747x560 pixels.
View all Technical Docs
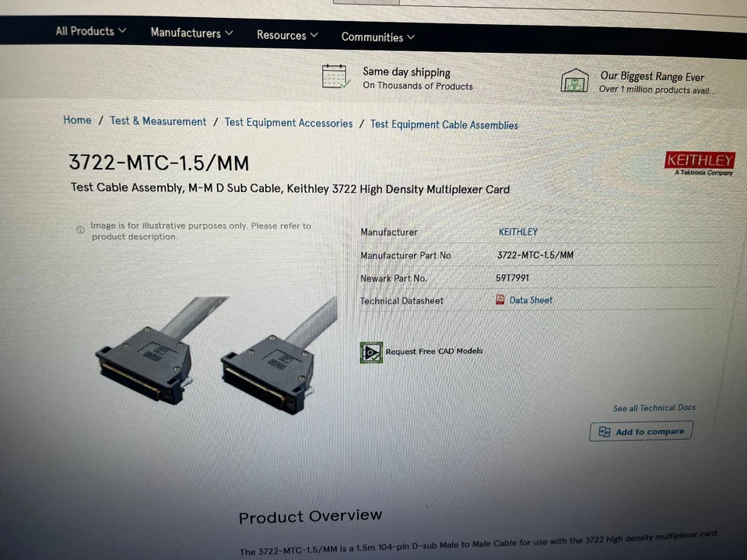[x=654, y=408]
